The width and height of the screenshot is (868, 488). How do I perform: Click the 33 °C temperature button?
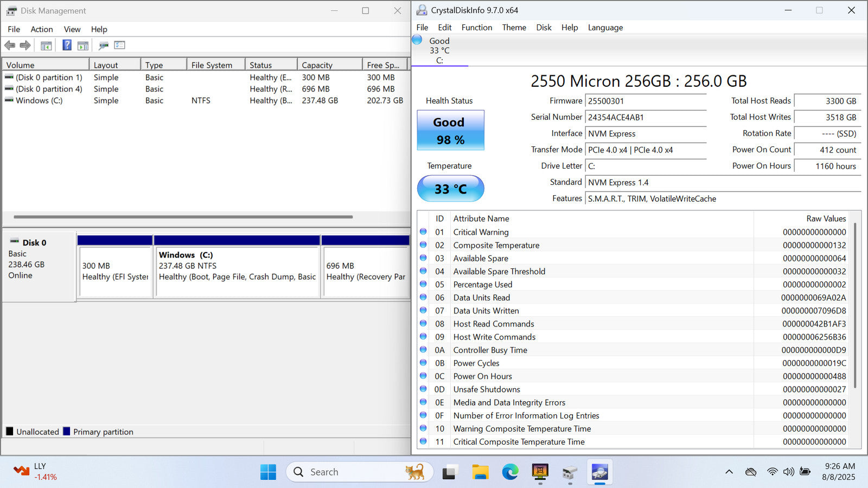[450, 189]
